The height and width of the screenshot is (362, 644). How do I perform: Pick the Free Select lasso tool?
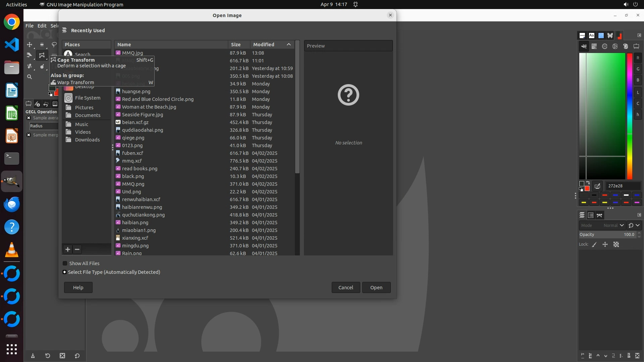click(x=54, y=45)
